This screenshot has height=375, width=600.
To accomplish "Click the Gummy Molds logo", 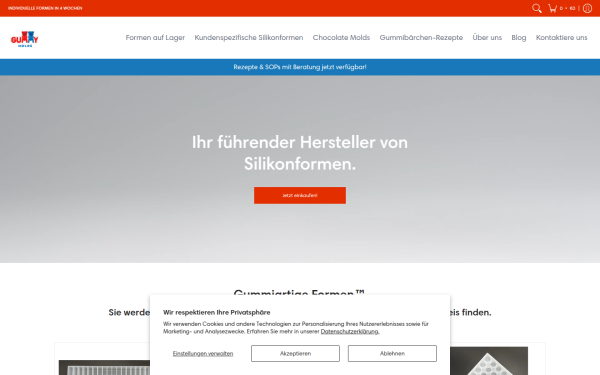I will click(24, 39).
